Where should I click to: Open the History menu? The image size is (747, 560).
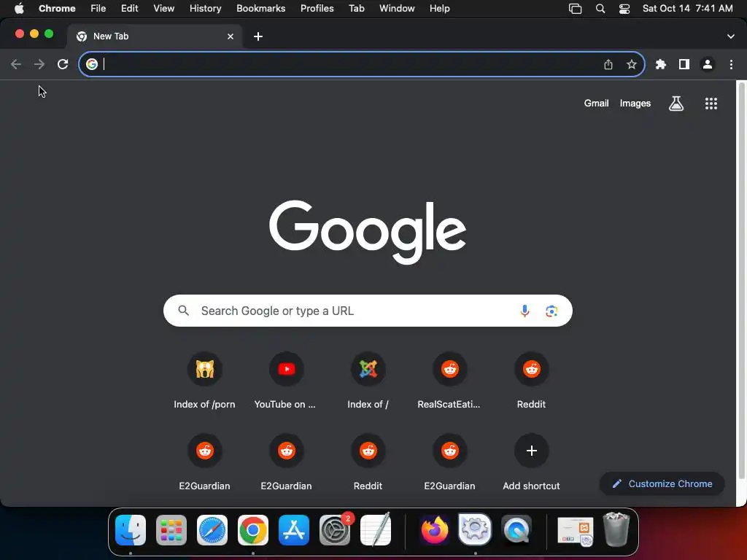tap(205, 9)
